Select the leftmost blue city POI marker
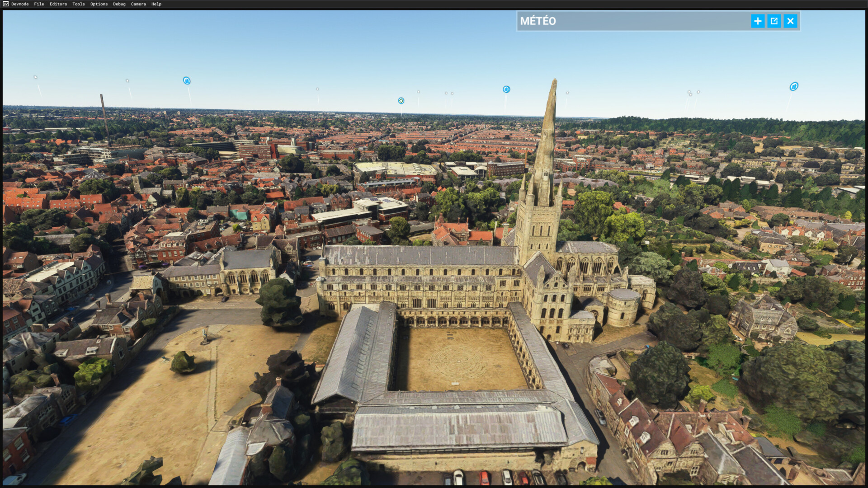 pos(187,81)
